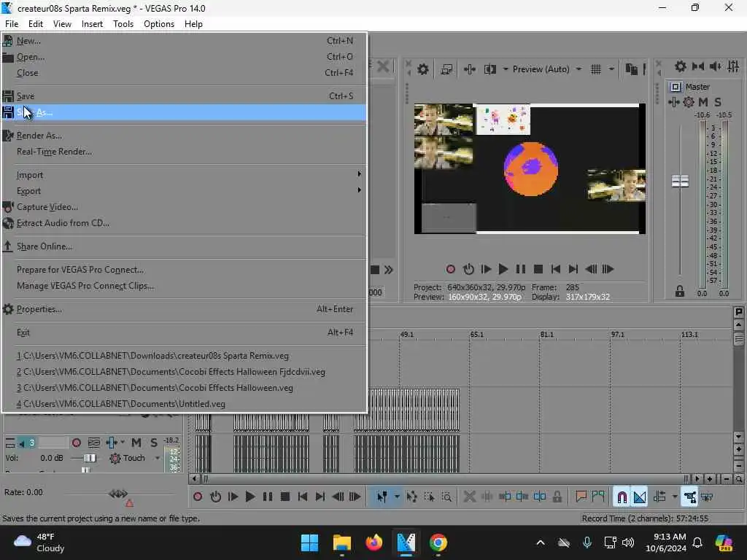747x560 pixels.
Task: Click Capture Video... menu entry
Action: pyautogui.click(x=185, y=206)
